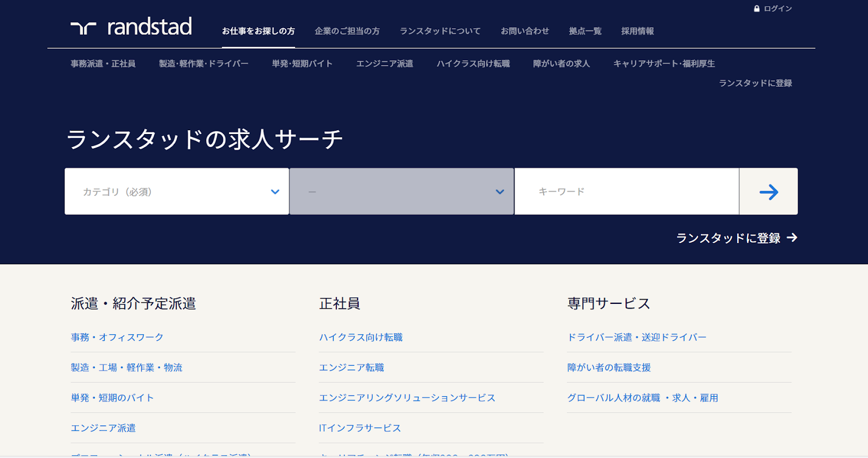Open ハイクラス向け転職 in the sub-navigation bar
The image size is (868, 458).
point(473,63)
